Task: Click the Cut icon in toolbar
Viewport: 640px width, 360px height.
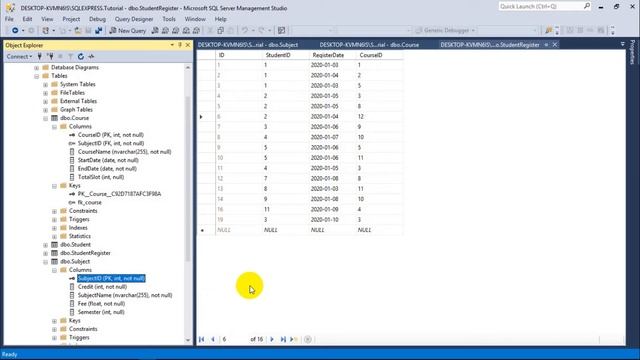Action: tap(210, 31)
